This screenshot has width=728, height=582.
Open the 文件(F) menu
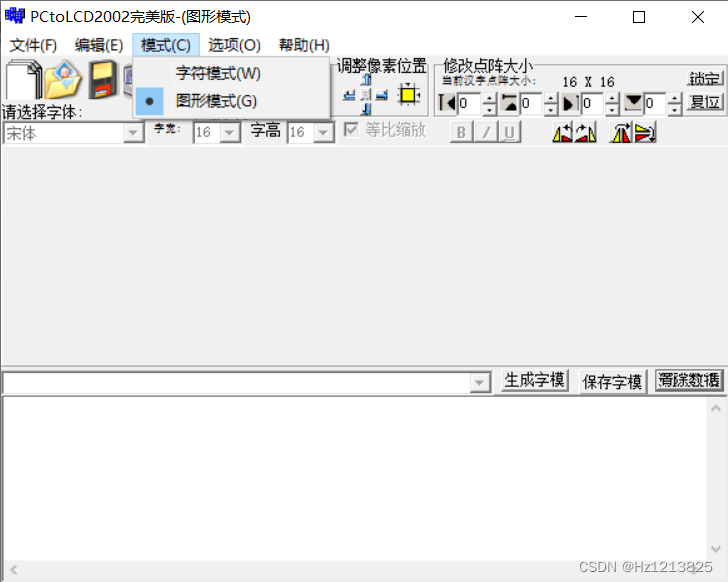point(33,45)
